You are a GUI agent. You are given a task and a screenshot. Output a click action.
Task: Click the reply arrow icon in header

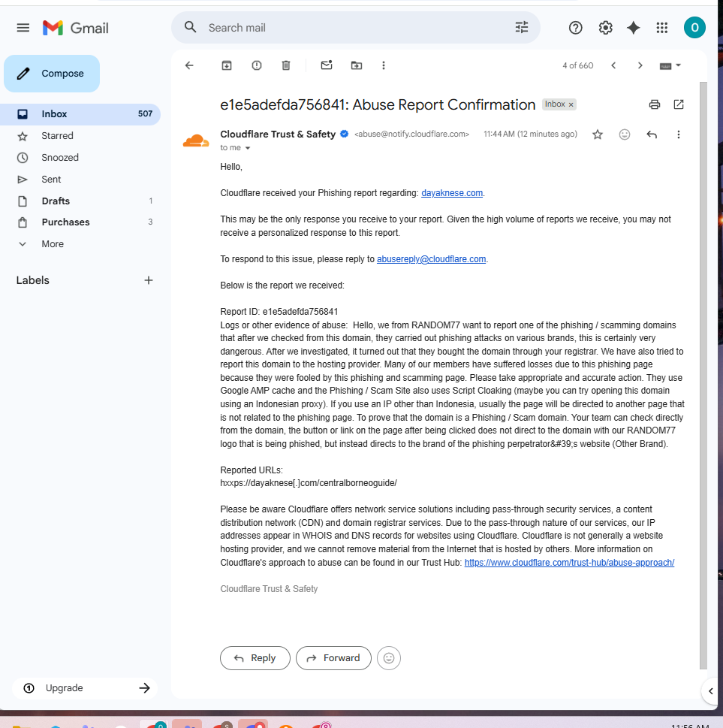point(652,134)
